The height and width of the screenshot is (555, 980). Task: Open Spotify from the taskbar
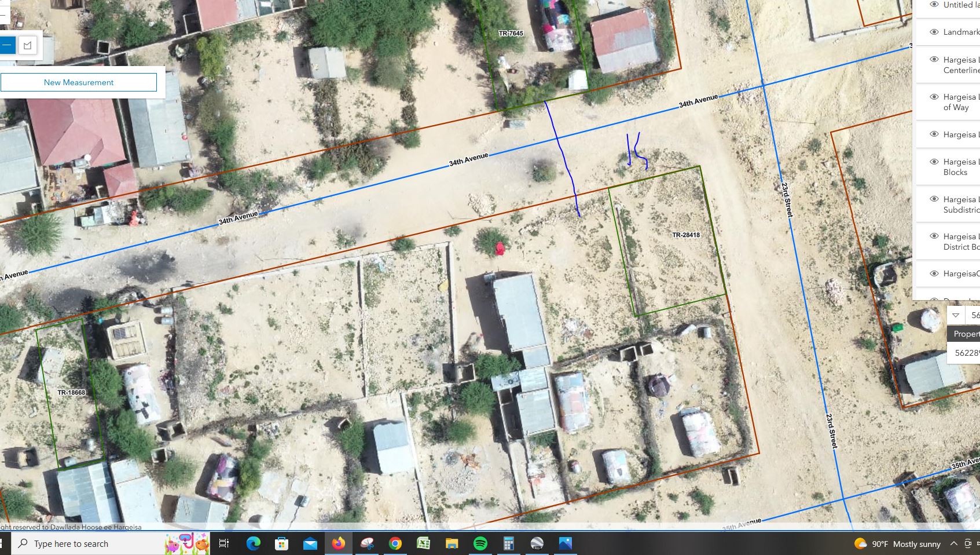[x=480, y=543]
